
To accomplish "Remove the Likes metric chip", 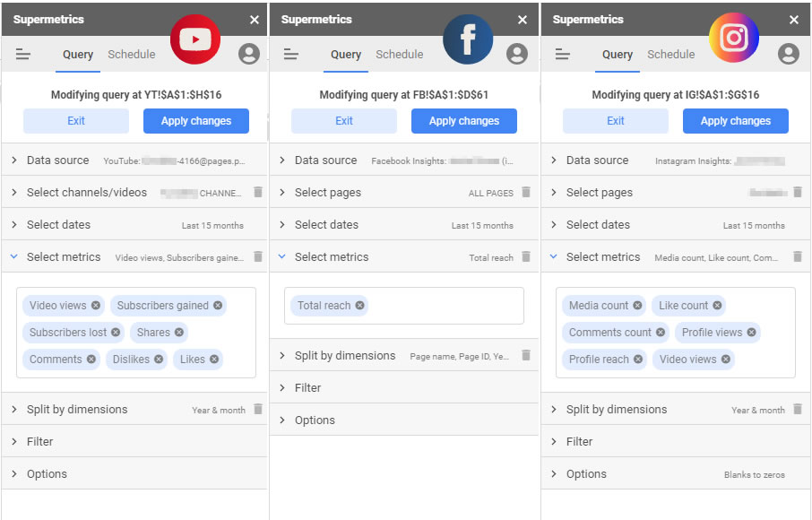I will [214, 360].
